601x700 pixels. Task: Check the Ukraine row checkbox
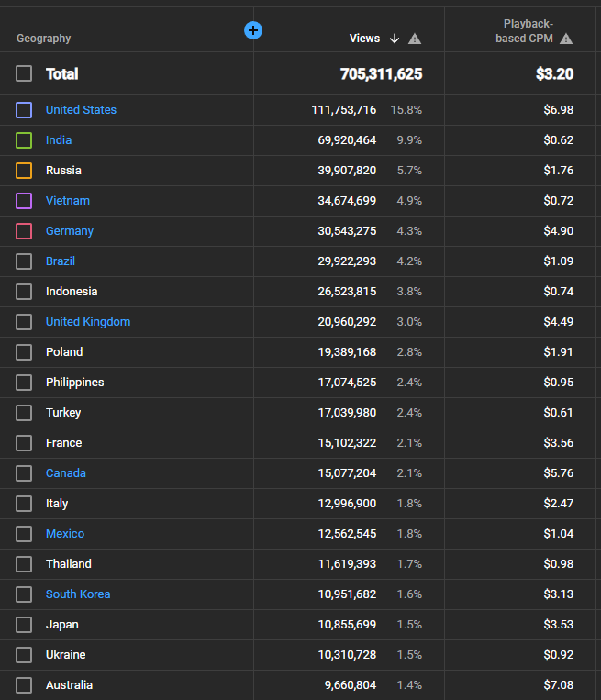pyautogui.click(x=24, y=655)
